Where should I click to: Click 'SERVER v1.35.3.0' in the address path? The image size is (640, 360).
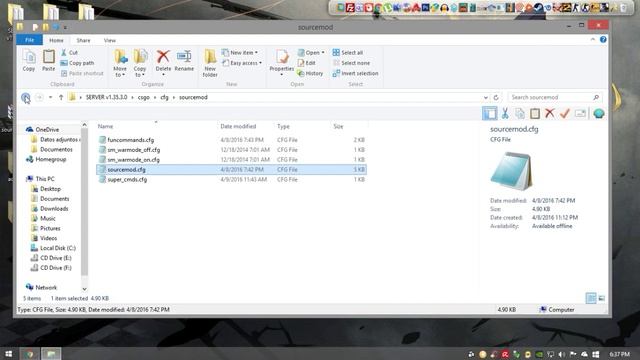pos(107,98)
